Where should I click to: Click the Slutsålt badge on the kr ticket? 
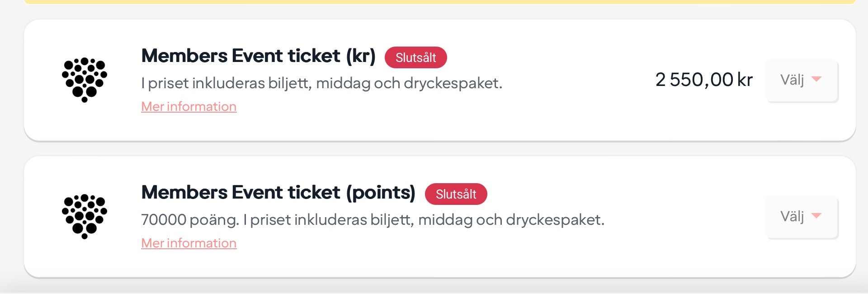coord(415,57)
